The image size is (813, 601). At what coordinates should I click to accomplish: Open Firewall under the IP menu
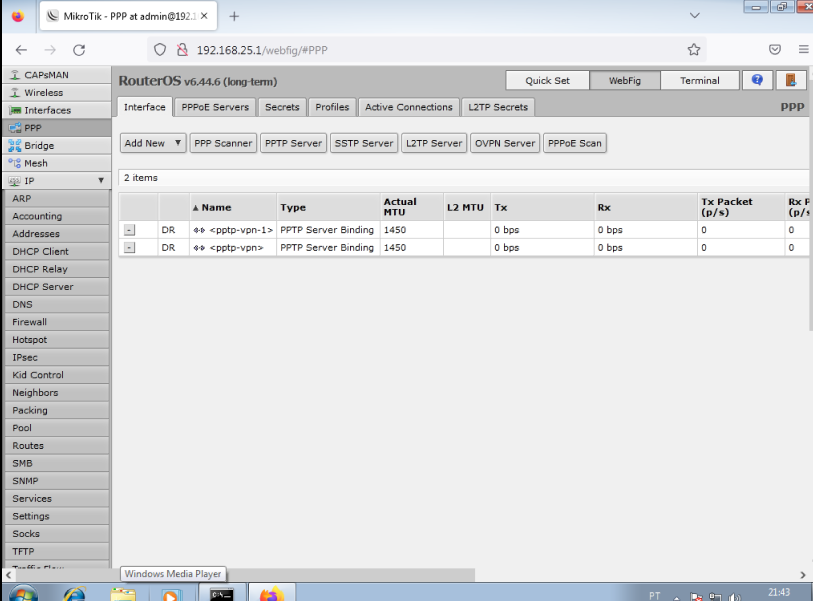click(x=57, y=322)
